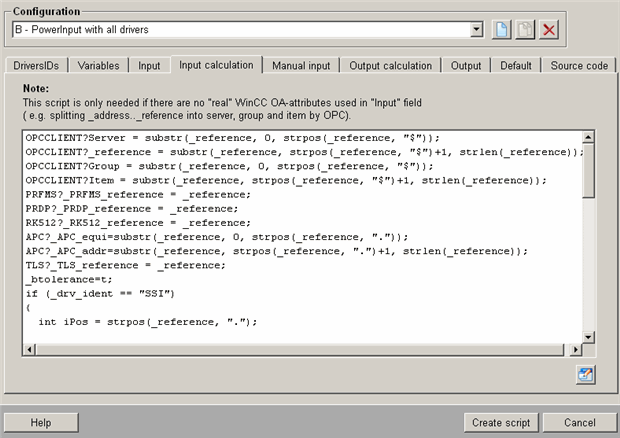Click the horizontal scrollbar right arrow

[574, 349]
